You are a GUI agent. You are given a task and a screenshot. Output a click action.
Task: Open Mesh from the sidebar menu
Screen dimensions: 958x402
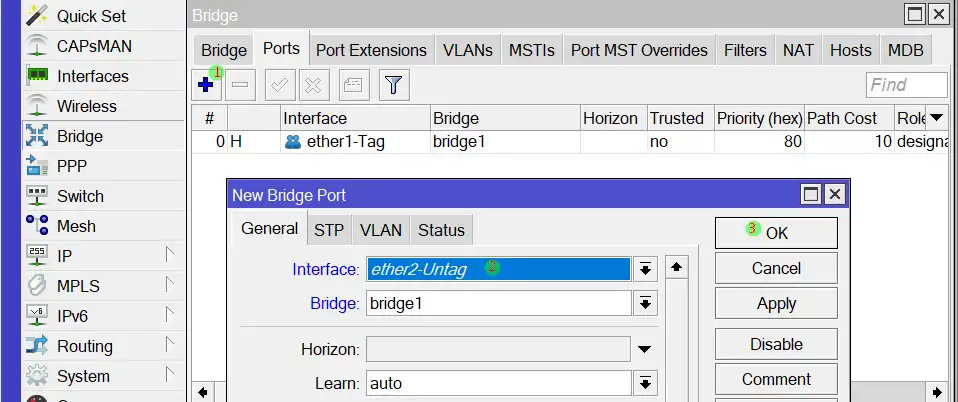pyautogui.click(x=76, y=226)
